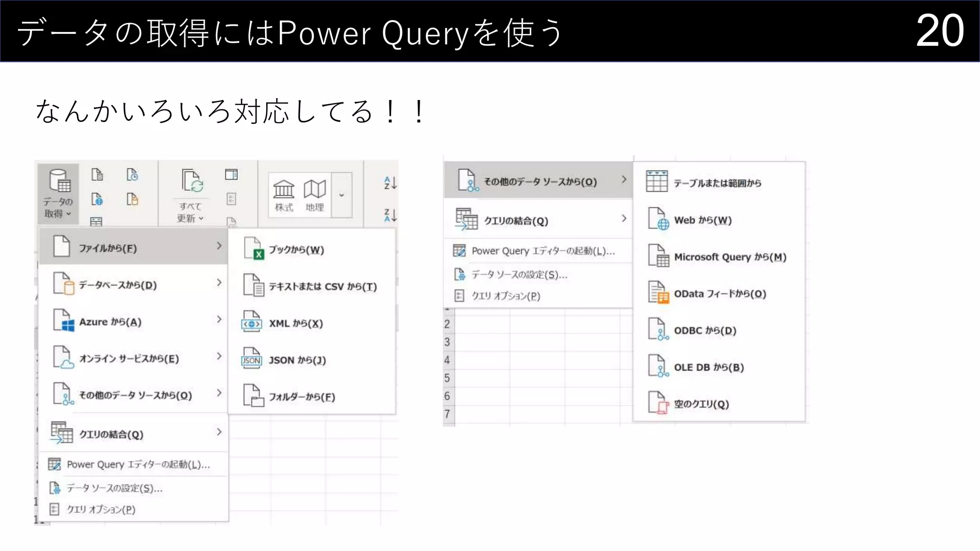Choose OLE DB から(B) option
This screenshot has width=980, height=551.
(x=719, y=367)
